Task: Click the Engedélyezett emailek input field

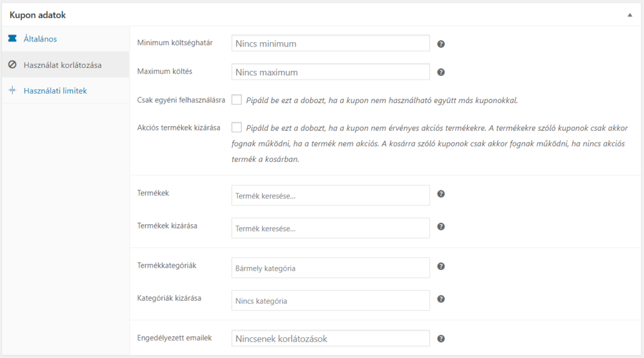Action: click(x=331, y=339)
